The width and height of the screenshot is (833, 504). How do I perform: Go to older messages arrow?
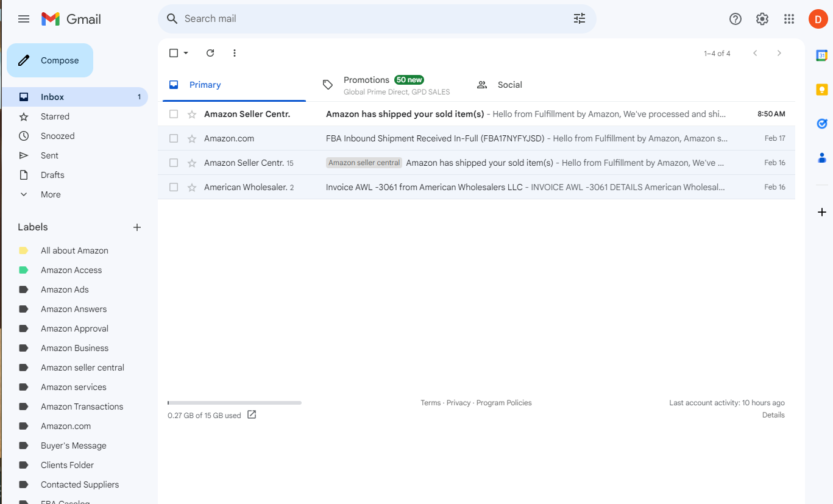779,53
